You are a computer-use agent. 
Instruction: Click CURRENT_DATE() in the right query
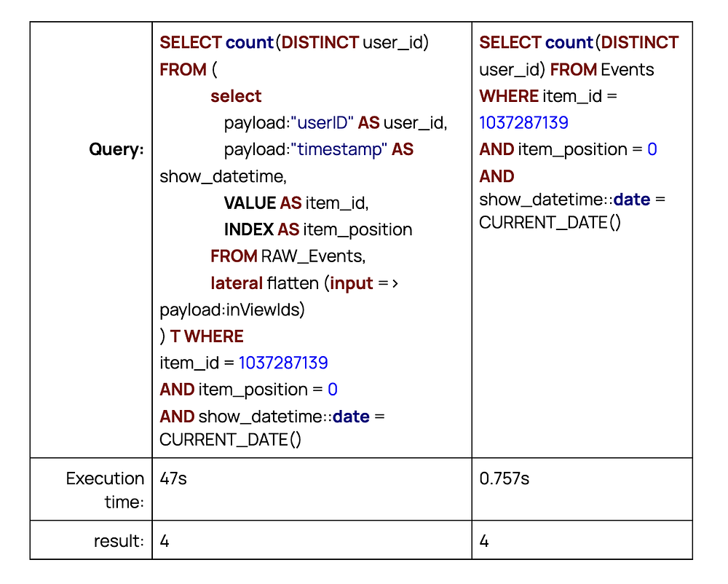[x=550, y=222]
